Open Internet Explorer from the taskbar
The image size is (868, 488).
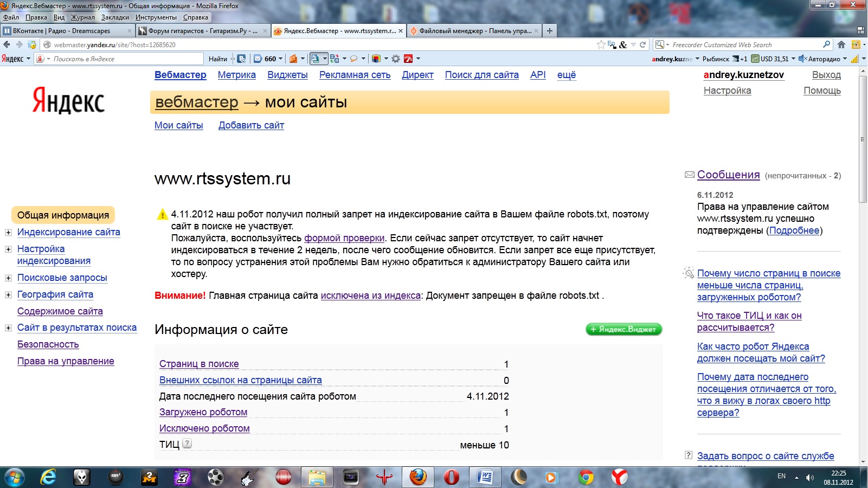point(48,477)
